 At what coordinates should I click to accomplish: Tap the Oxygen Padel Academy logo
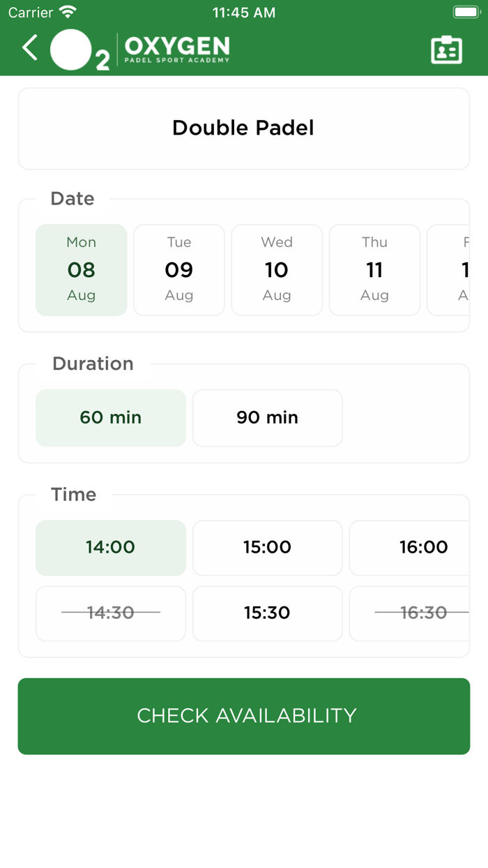pos(139,50)
